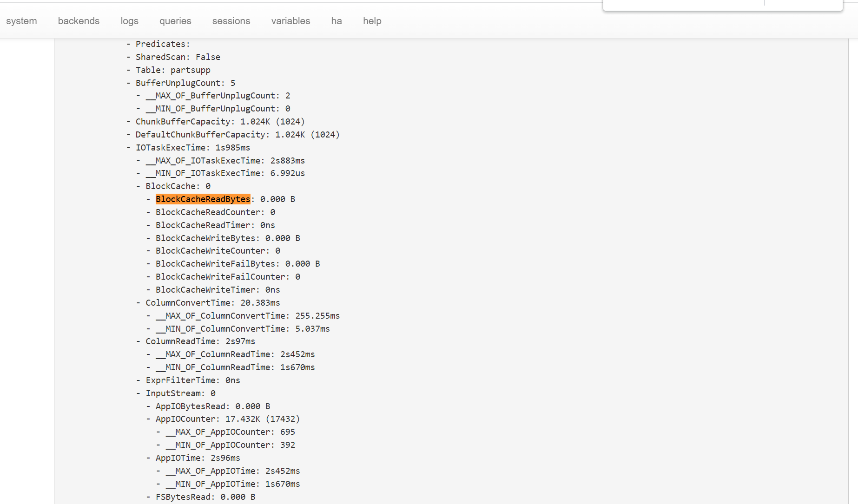858x504 pixels.
Task: Click the help link in navigation
Action: click(x=372, y=21)
